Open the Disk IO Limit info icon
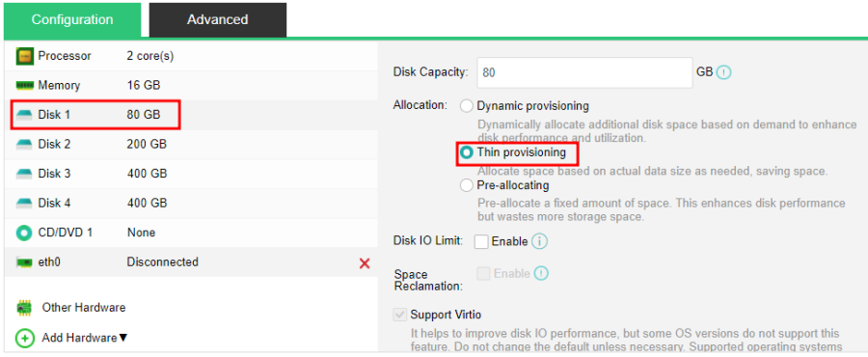Image resolution: width=868 pixels, height=357 pixels. (539, 241)
